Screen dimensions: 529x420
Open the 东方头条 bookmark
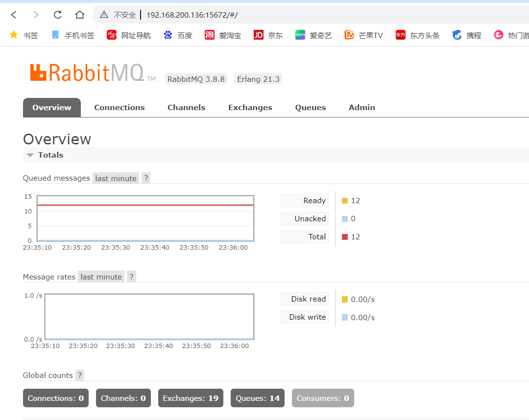pyautogui.click(x=418, y=35)
